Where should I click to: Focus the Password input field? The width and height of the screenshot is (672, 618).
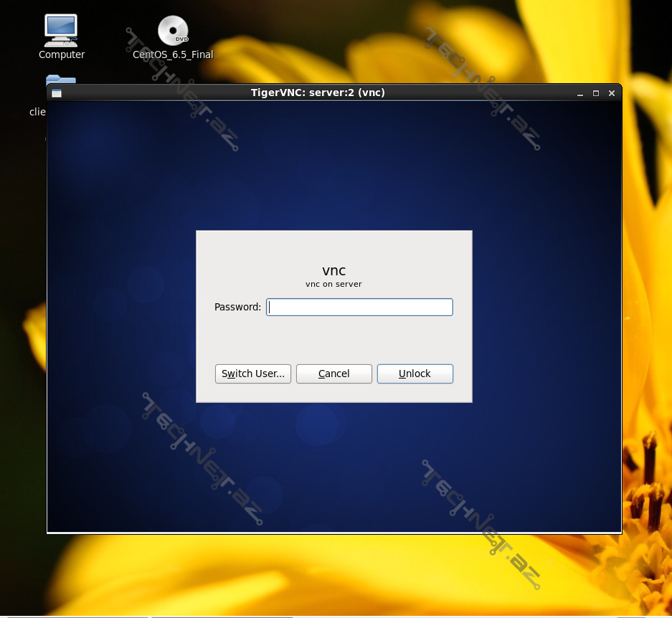point(359,307)
